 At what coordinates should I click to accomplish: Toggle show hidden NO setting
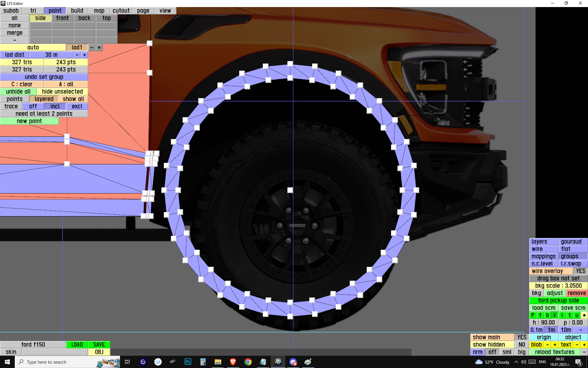click(x=522, y=345)
